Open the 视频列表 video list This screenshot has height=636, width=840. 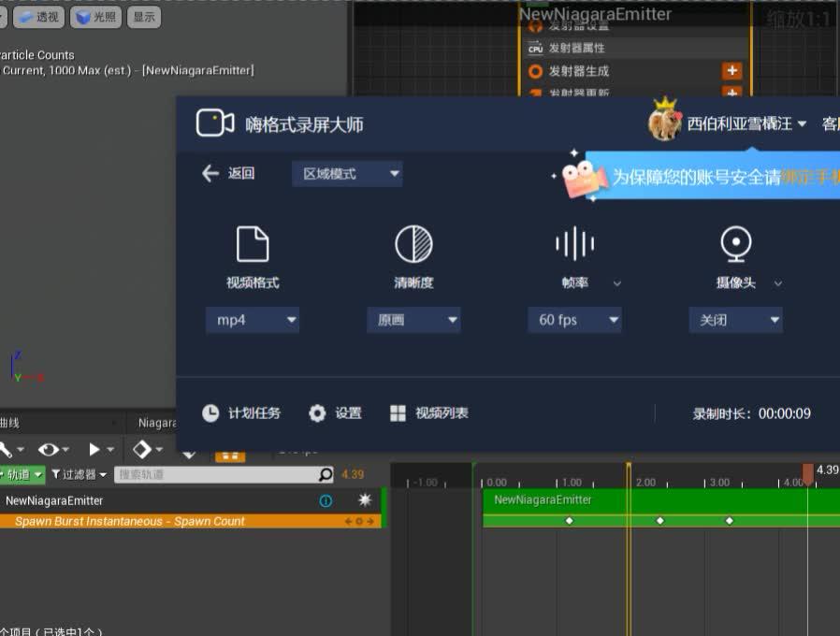point(429,413)
